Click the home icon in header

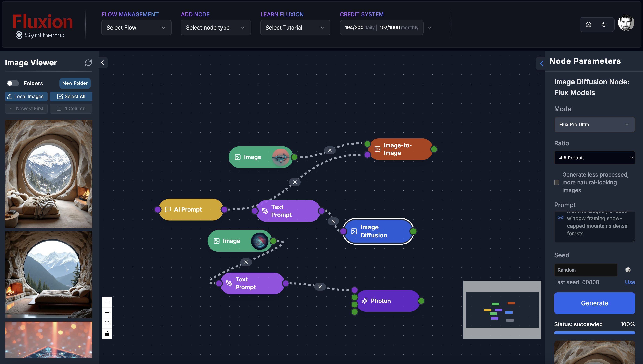coord(588,25)
